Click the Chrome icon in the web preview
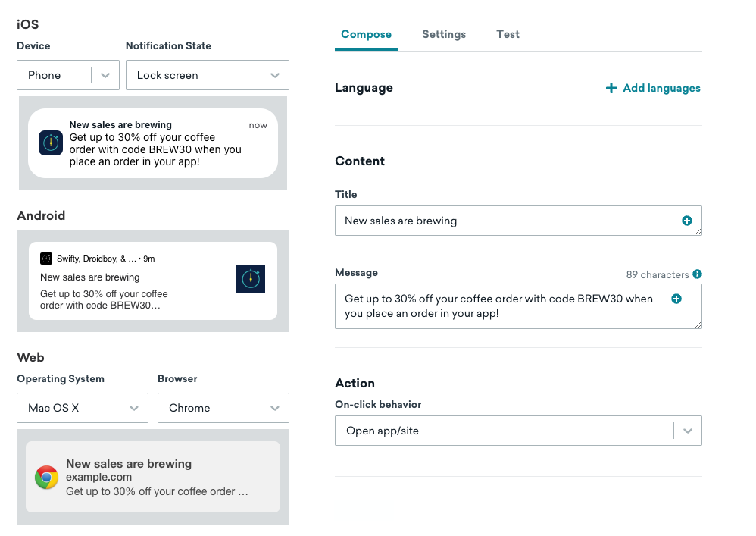Viewport: 756px width, 536px height. tap(45, 478)
